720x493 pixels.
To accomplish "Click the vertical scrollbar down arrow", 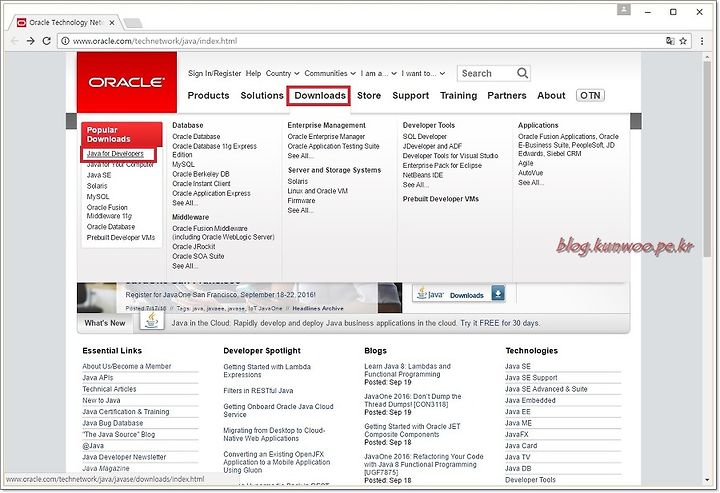I will click(x=707, y=481).
